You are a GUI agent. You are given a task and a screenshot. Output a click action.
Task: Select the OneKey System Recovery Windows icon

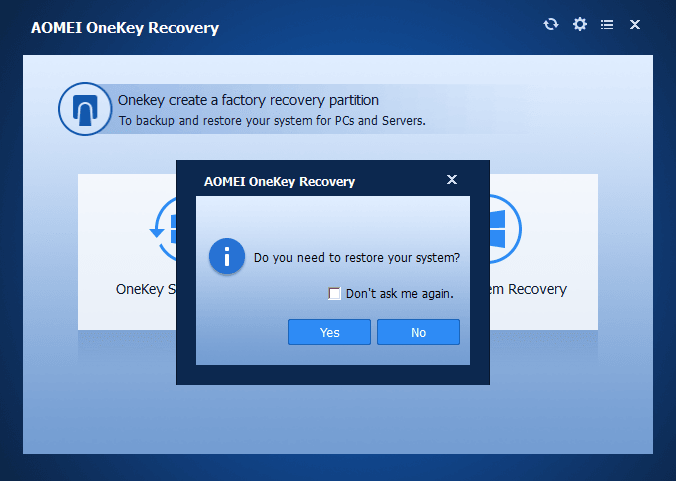tap(505, 229)
